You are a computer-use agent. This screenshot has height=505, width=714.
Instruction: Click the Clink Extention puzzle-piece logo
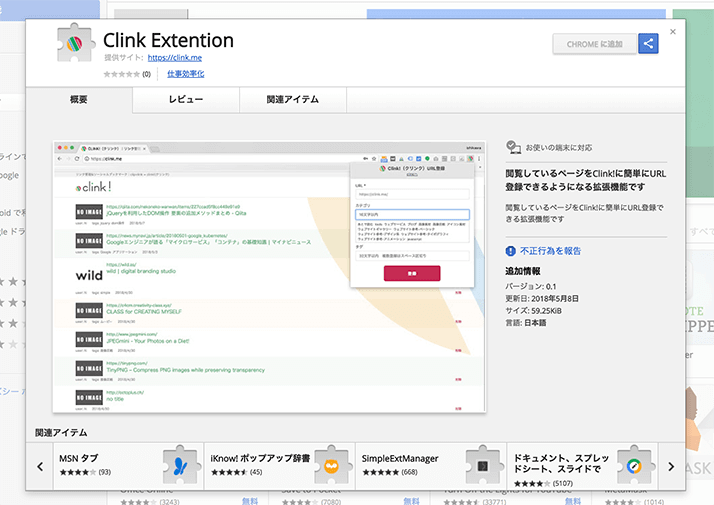(x=76, y=43)
